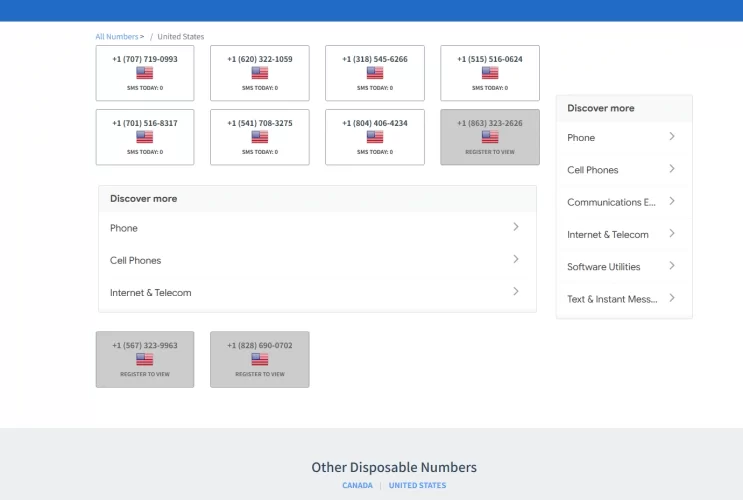
Task: Go to the All Numbers breadcrumb link
Action: (x=116, y=37)
